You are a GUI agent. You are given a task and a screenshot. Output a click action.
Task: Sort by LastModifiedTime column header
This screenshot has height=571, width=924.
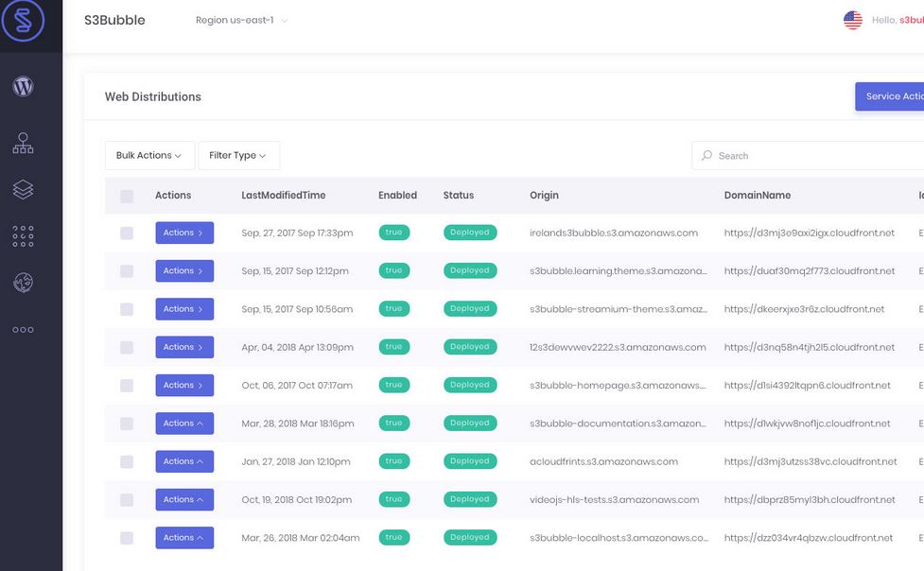[284, 195]
